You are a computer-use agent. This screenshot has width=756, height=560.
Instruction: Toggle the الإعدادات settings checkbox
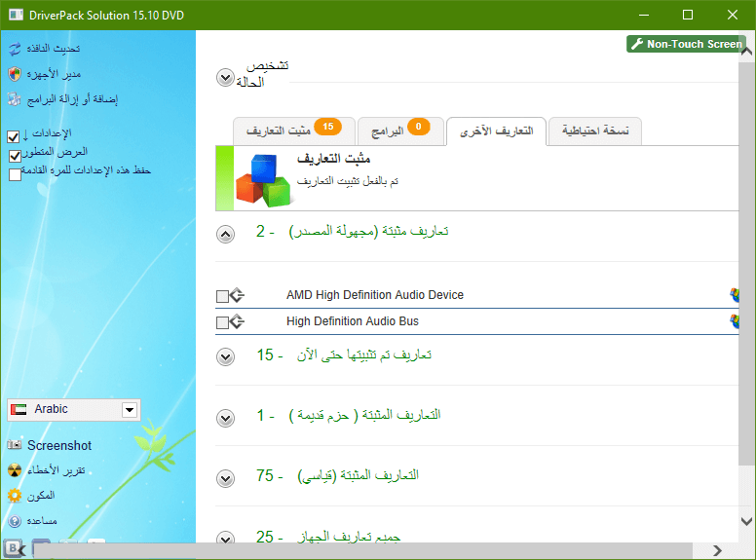tap(14, 137)
